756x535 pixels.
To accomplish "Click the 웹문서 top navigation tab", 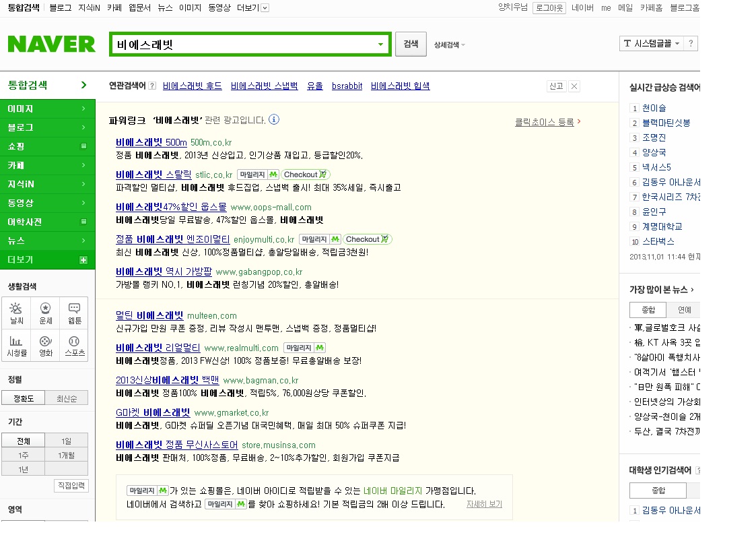I will tap(139, 7).
